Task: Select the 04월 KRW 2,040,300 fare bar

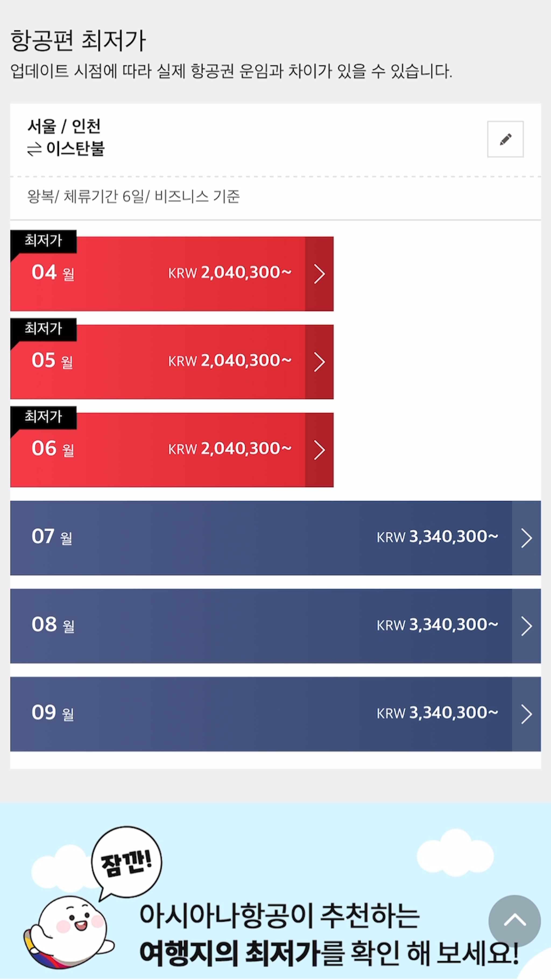Action: point(172,274)
